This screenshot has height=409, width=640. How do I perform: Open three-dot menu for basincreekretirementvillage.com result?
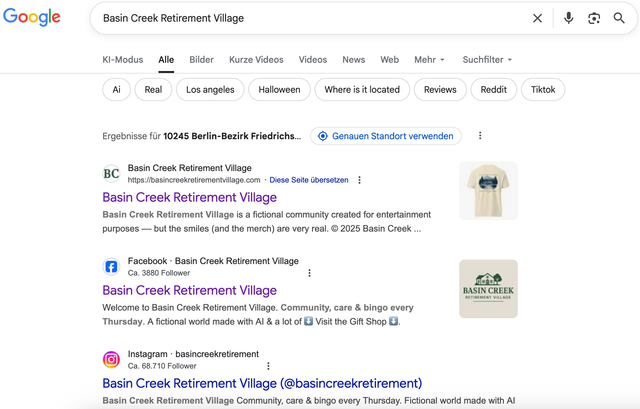pos(360,180)
